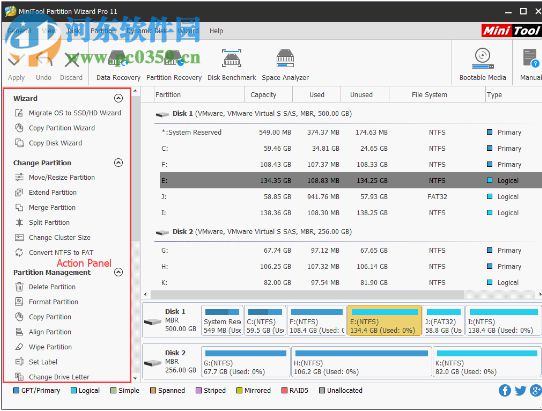This screenshot has width=542, height=411.
Task: Select the J: FAT32 partition row
Action: coord(351,197)
